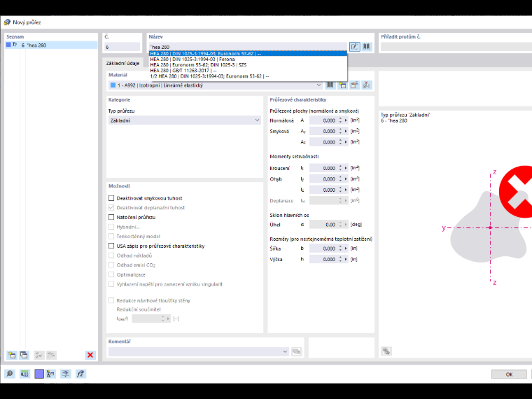Viewport: 532px width, 399px height.
Task: Toggle the Hybridní checkbox
Action: (x=111, y=227)
